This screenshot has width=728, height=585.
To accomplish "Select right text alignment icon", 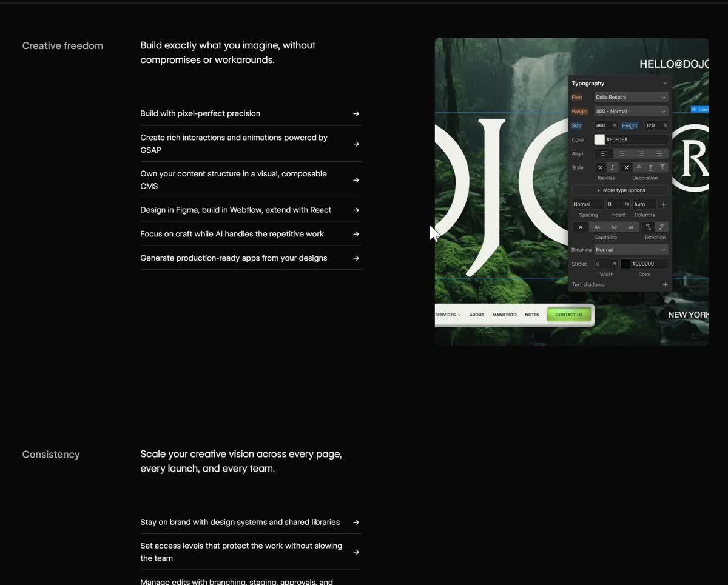I will [x=641, y=153].
